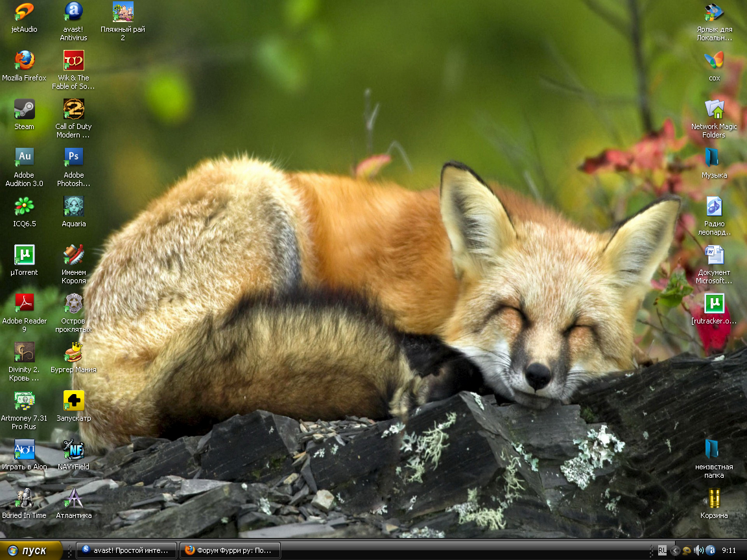Select the Музыка folder on desktop
747x560 pixels.
[x=714, y=157]
